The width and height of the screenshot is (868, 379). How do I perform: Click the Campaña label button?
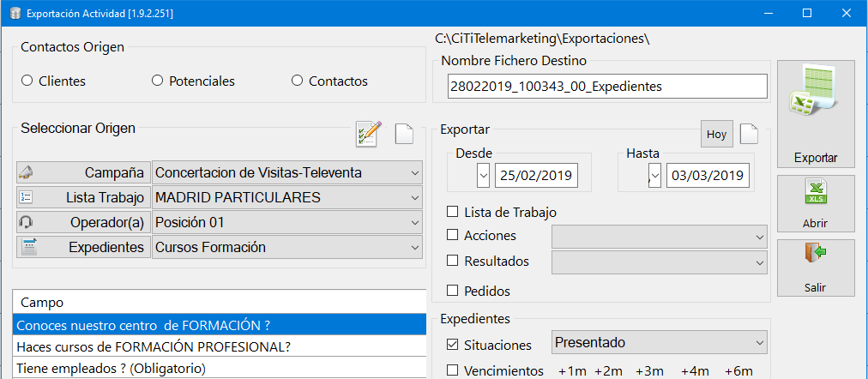(x=83, y=172)
